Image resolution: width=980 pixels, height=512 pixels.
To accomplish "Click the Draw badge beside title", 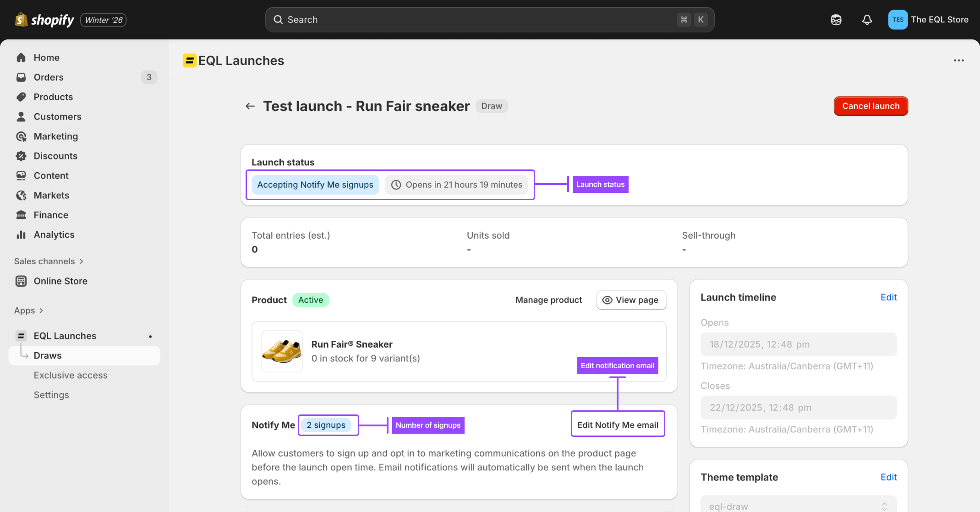I will [492, 106].
